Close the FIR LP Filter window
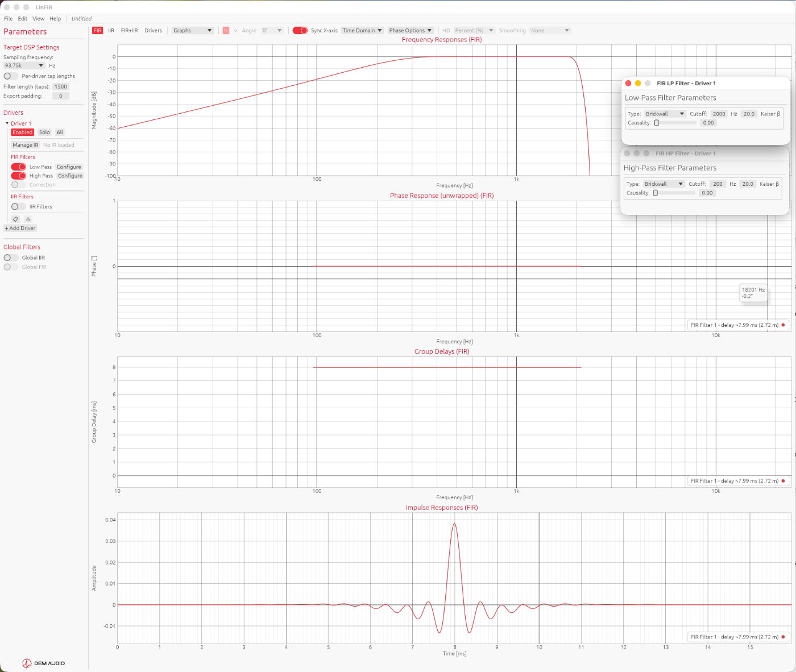The width and height of the screenshot is (796, 672). [x=628, y=83]
